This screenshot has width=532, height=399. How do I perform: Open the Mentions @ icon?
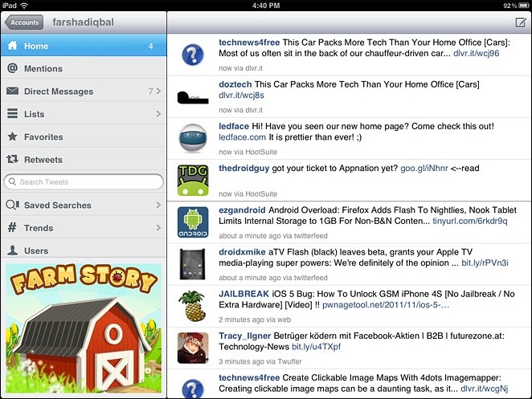coord(13,68)
